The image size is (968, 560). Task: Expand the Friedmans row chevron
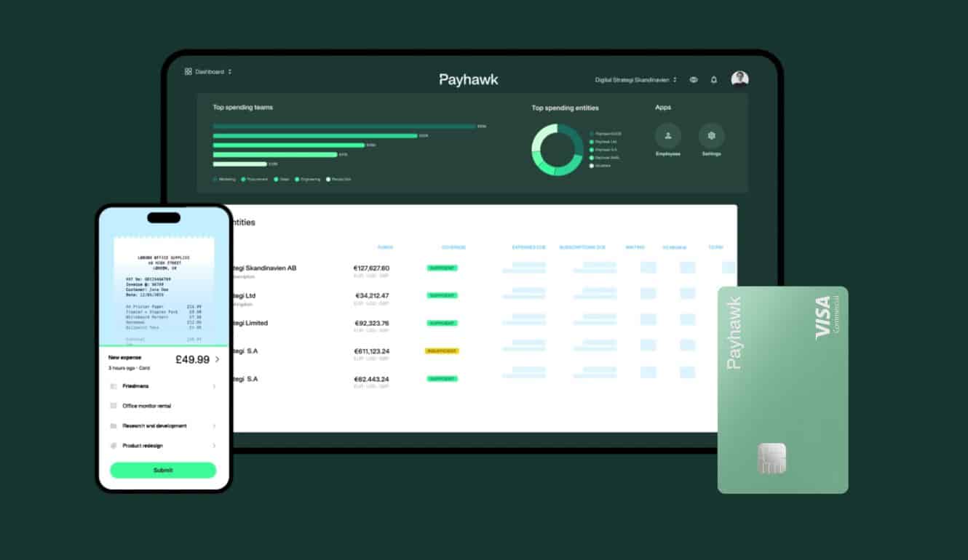214,386
